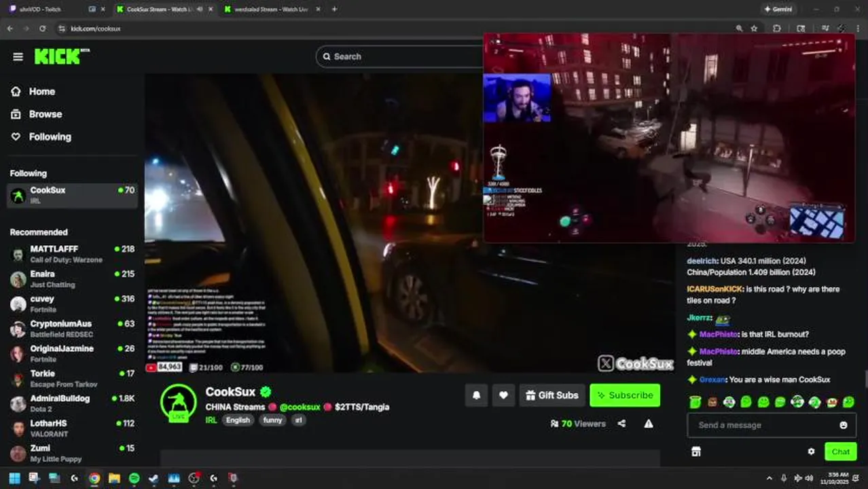This screenshot has width=868, height=489.
Task: Click the MacPhisto username on the IRL burnout message
Action: click(718, 334)
